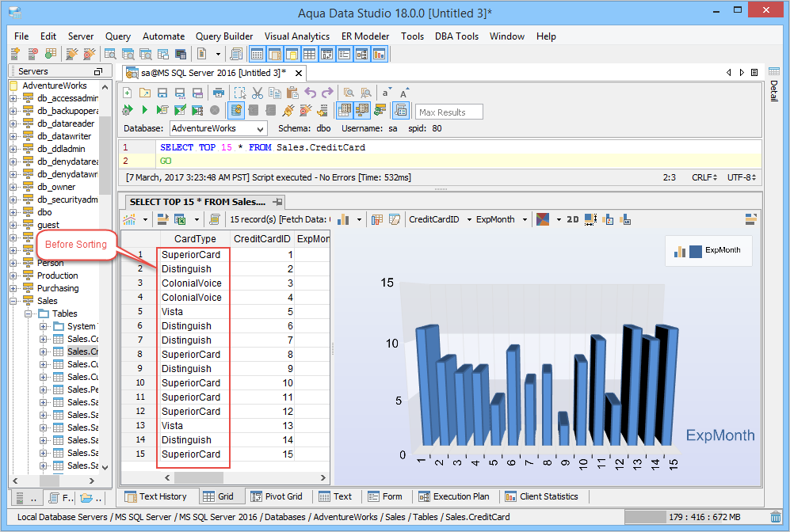
Task: Click the Cut scissors icon
Action: click(x=258, y=93)
